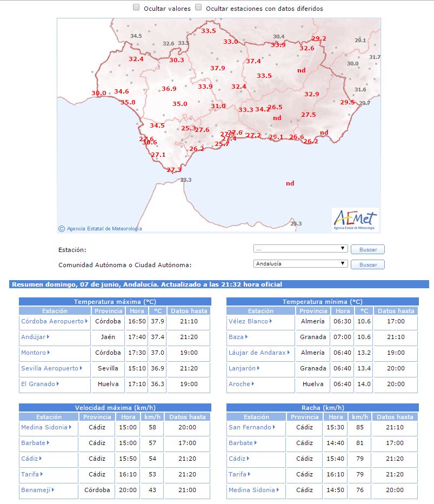Tick 'Ocultar estaciones con datos diferidos' checkbox
Image resolution: width=434 pixels, height=504 pixels.
[198, 8]
